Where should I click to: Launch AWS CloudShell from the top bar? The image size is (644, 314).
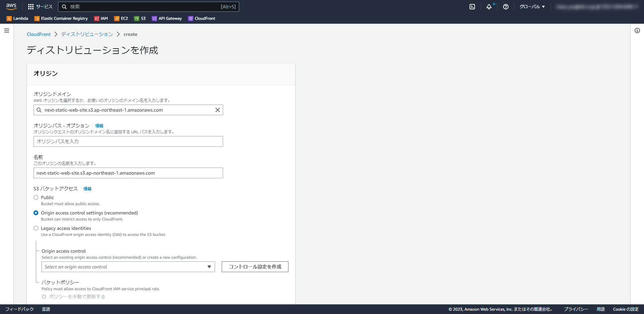tap(472, 6)
